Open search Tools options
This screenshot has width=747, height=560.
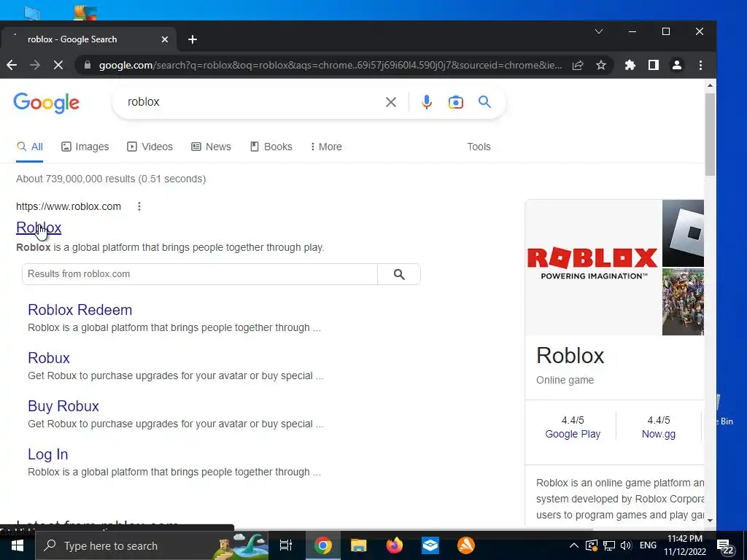(x=479, y=147)
